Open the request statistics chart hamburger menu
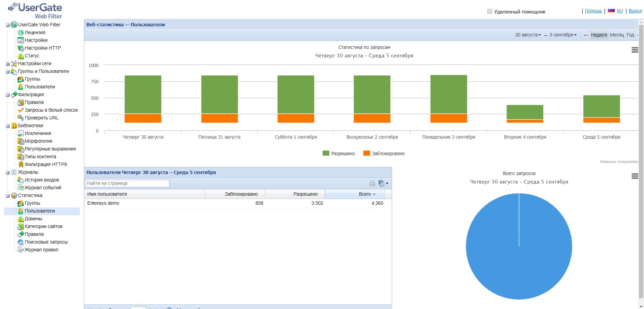Viewport: 644px width, 309px height. [x=635, y=50]
